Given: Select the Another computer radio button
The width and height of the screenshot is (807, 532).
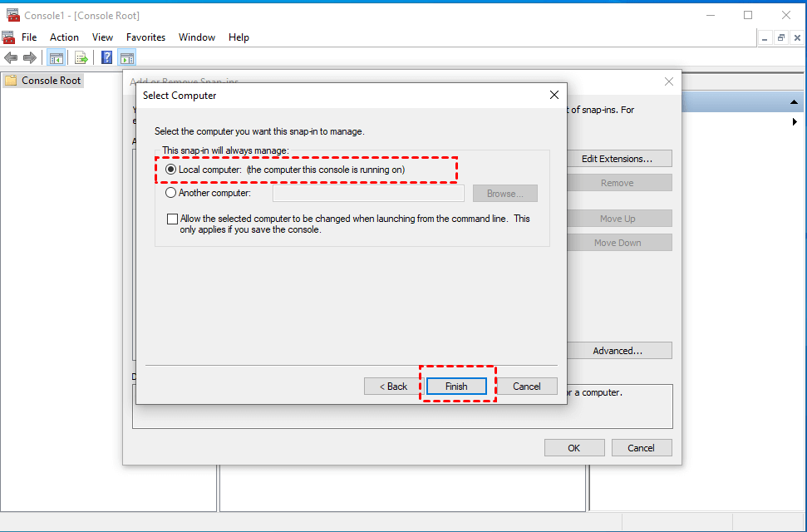Looking at the screenshot, I should coord(170,193).
